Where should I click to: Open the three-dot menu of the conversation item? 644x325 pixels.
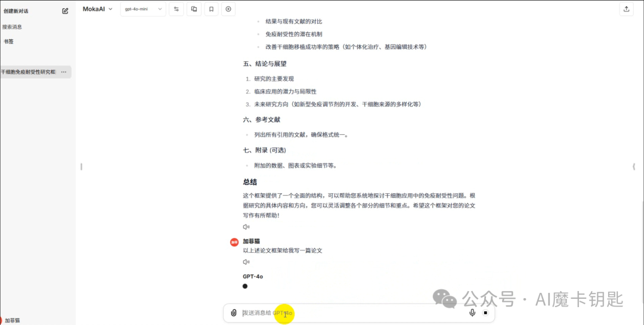pos(64,72)
